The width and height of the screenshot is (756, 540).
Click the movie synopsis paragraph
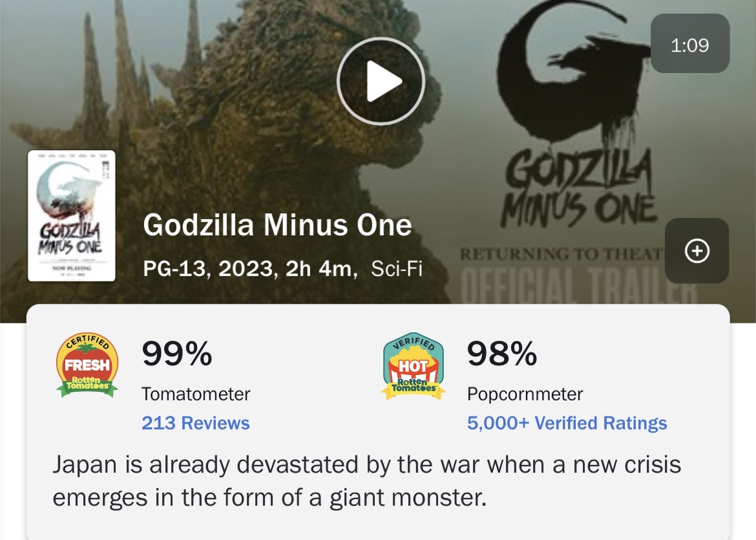[366, 482]
